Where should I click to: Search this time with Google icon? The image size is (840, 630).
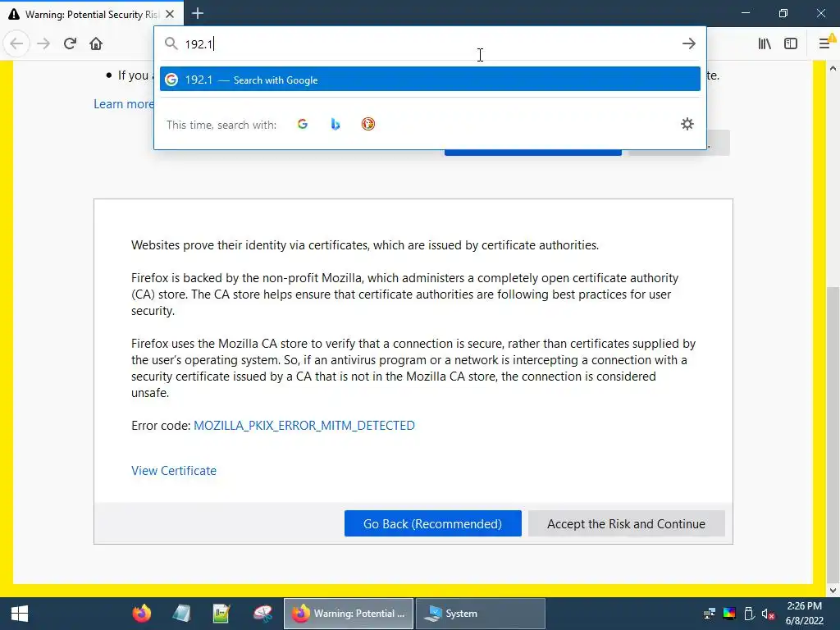coord(303,125)
